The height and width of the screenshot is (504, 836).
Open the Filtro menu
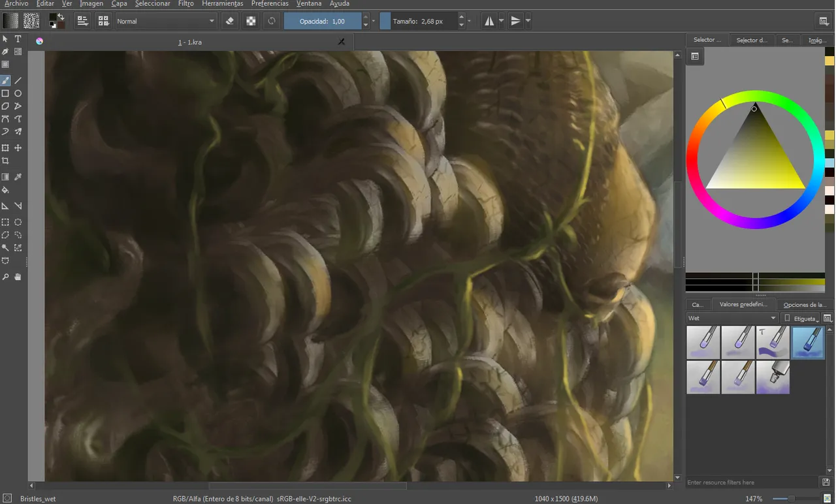[x=185, y=3]
